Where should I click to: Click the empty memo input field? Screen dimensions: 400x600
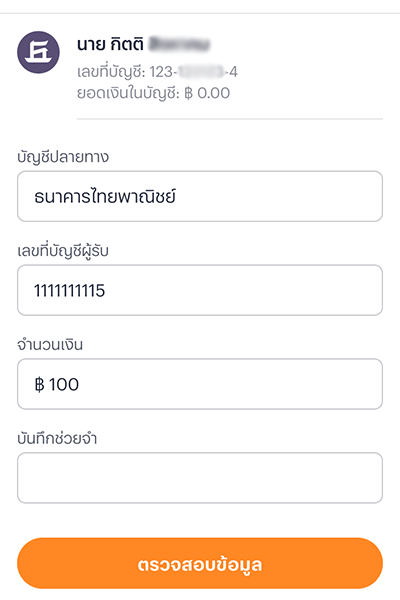[200, 478]
